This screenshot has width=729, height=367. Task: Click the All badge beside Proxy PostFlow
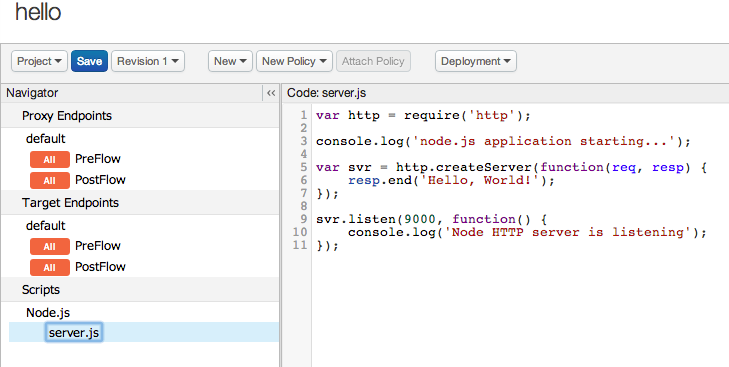click(x=50, y=180)
